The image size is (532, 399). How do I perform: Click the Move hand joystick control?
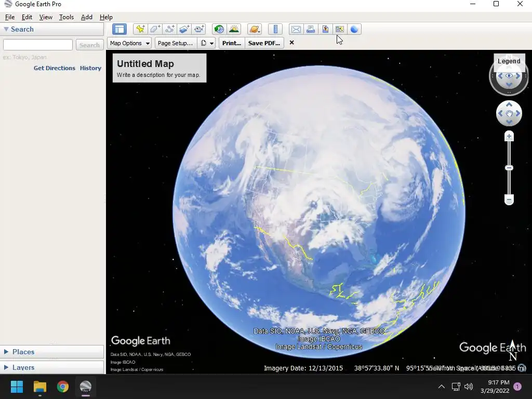click(509, 114)
